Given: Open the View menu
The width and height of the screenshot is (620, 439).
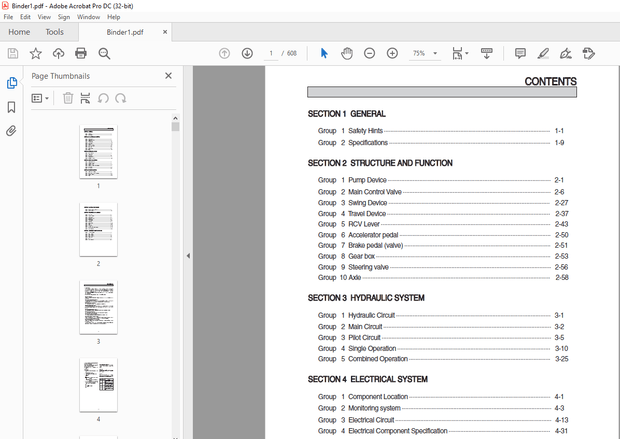Looking at the screenshot, I should (x=44, y=17).
